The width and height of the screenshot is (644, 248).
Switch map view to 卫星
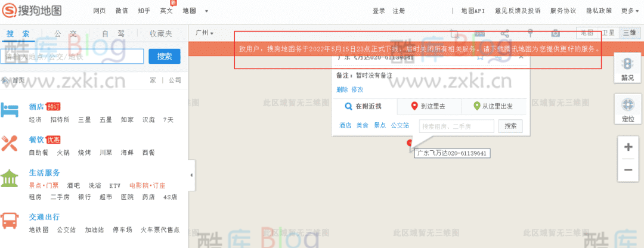tap(608, 33)
